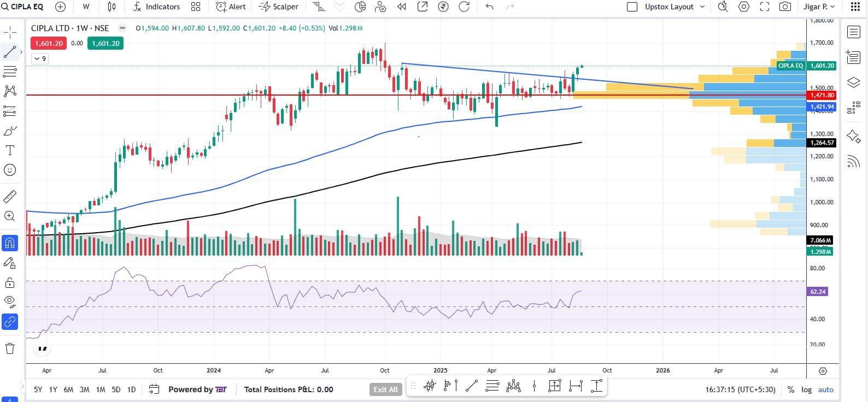Image resolution: width=868 pixels, height=402 pixels.
Task: Pick the ruler measure tool
Action: tap(10, 196)
